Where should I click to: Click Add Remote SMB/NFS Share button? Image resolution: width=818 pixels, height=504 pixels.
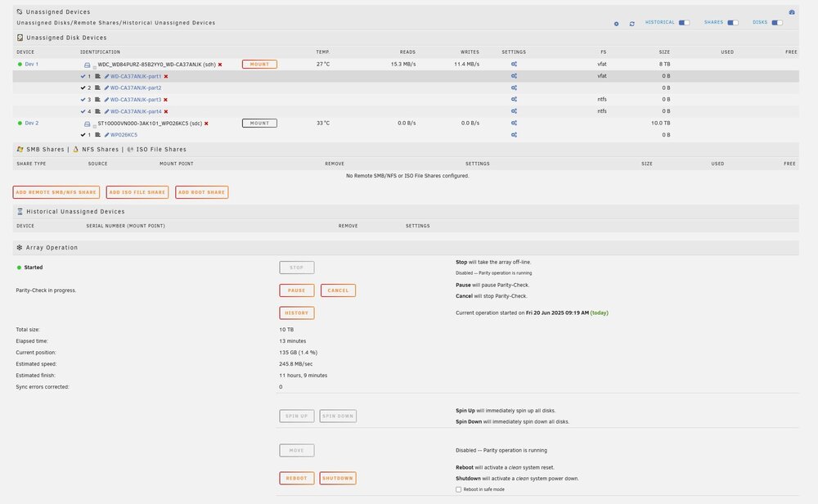56,192
